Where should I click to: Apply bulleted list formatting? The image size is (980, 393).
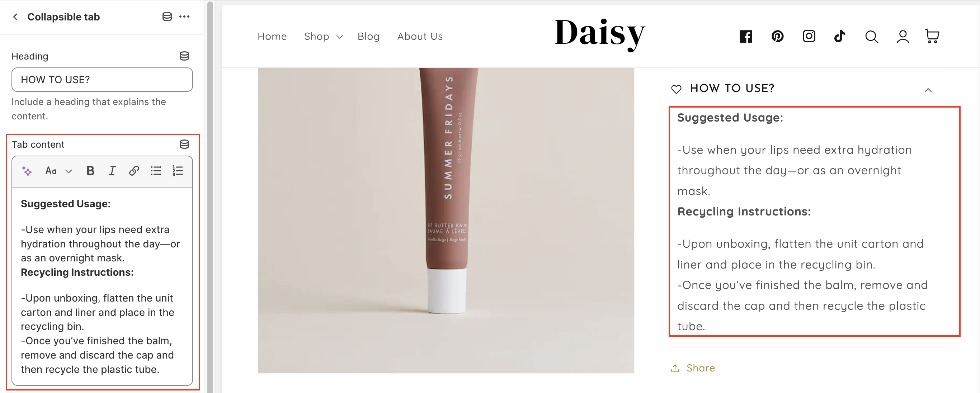(156, 171)
